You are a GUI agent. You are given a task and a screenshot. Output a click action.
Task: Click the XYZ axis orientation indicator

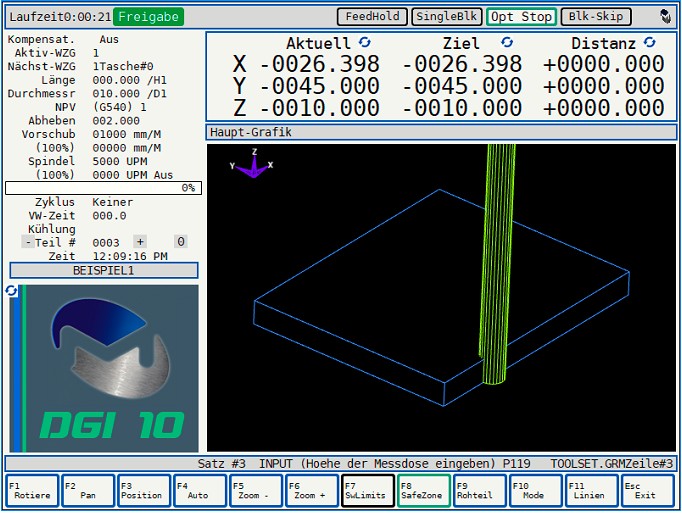click(x=253, y=164)
